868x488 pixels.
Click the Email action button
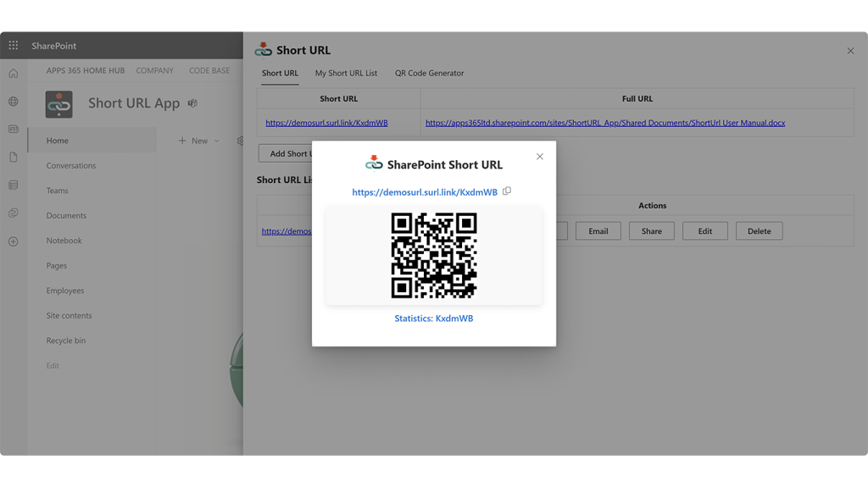tap(598, 231)
